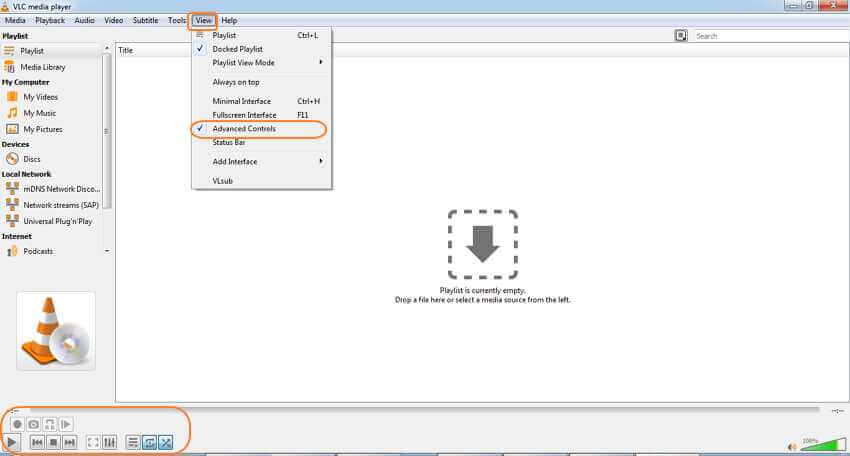850x456 pixels.
Task: Choose Playlist in the View menu
Action: (x=261, y=35)
